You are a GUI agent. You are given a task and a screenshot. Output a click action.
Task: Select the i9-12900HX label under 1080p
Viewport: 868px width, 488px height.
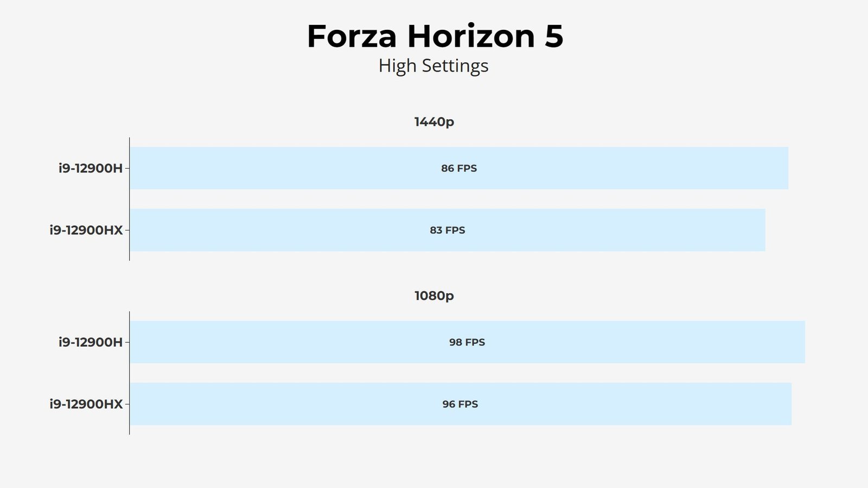(86, 404)
